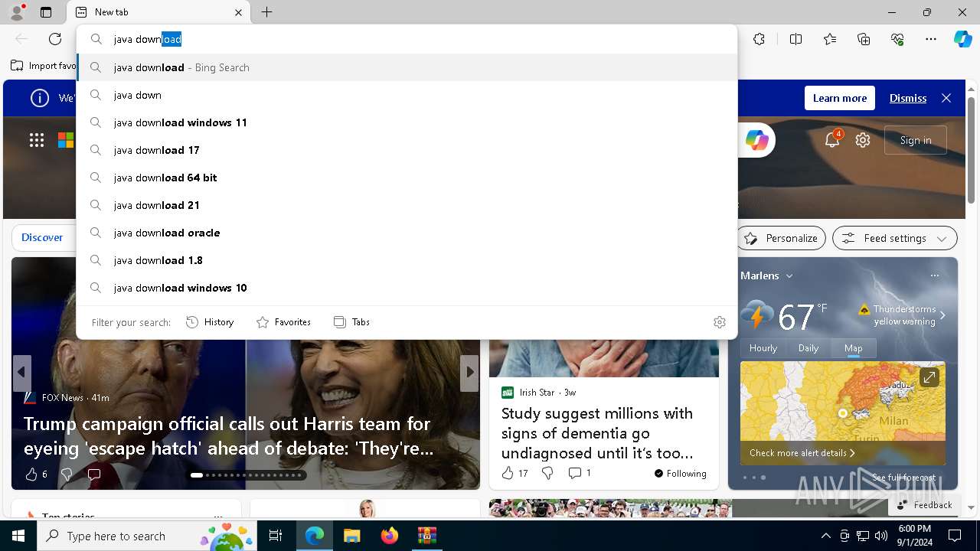Open WinRAR from taskbar
The width and height of the screenshot is (980, 551).
coord(426,536)
